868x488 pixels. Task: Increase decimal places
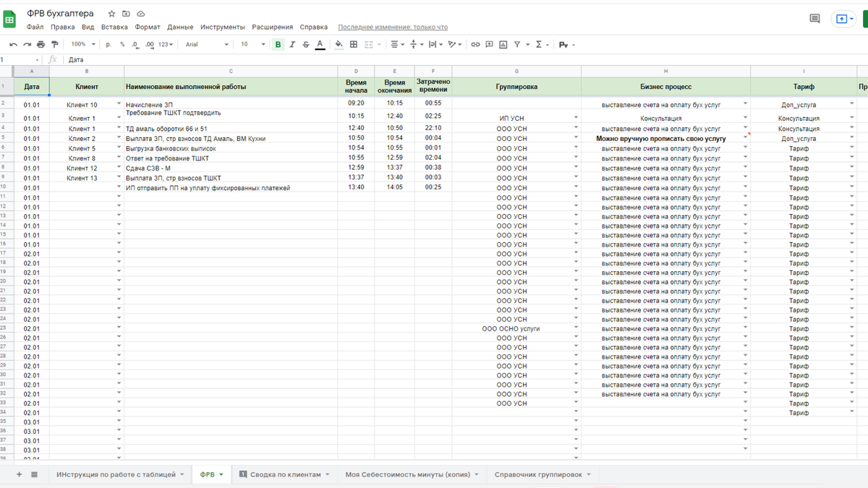pos(150,45)
